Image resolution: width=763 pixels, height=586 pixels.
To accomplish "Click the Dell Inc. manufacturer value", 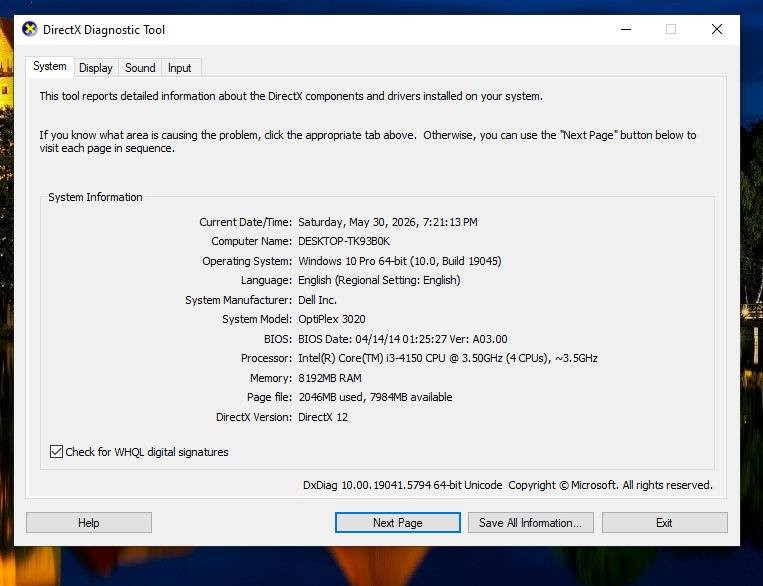I will pyautogui.click(x=317, y=300).
